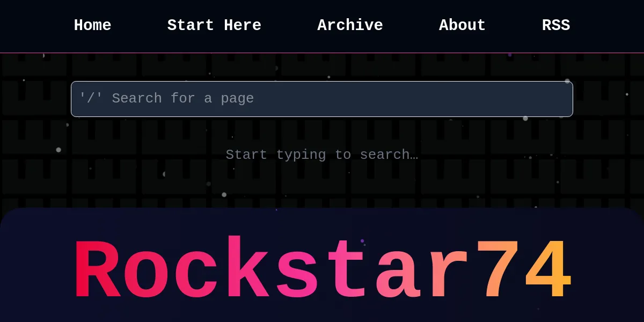The height and width of the screenshot is (322, 644).
Task: Click the right end of the search bar
Action: coord(558,99)
